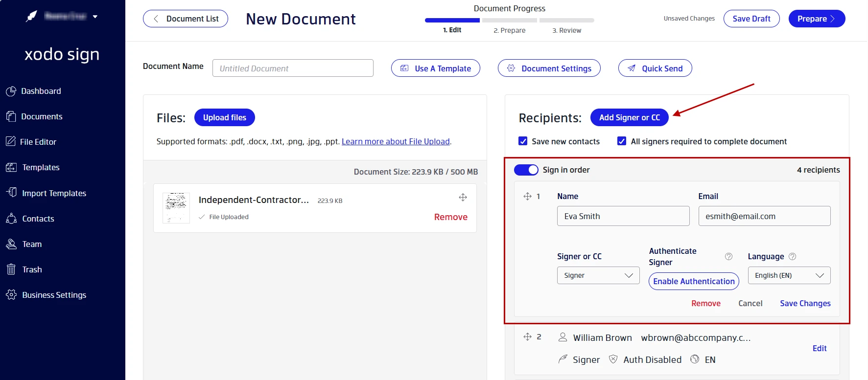Click the Quick Send button
The width and height of the screenshot is (868, 380).
(x=655, y=68)
